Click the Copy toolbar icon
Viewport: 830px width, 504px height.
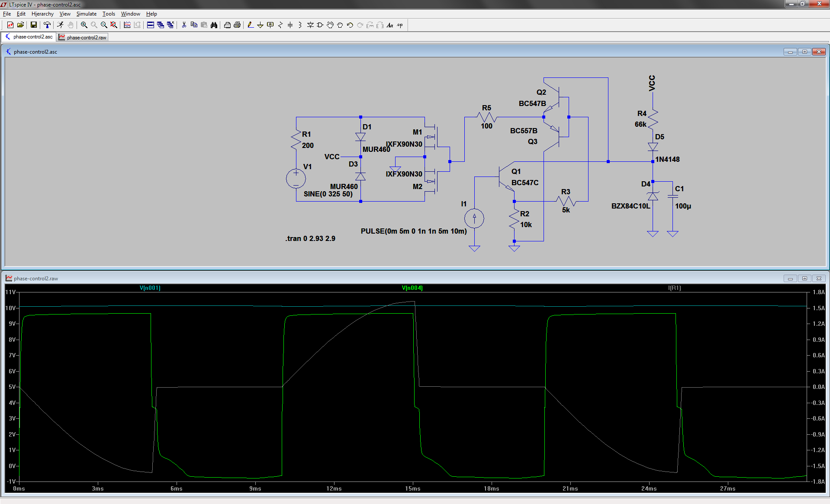194,25
